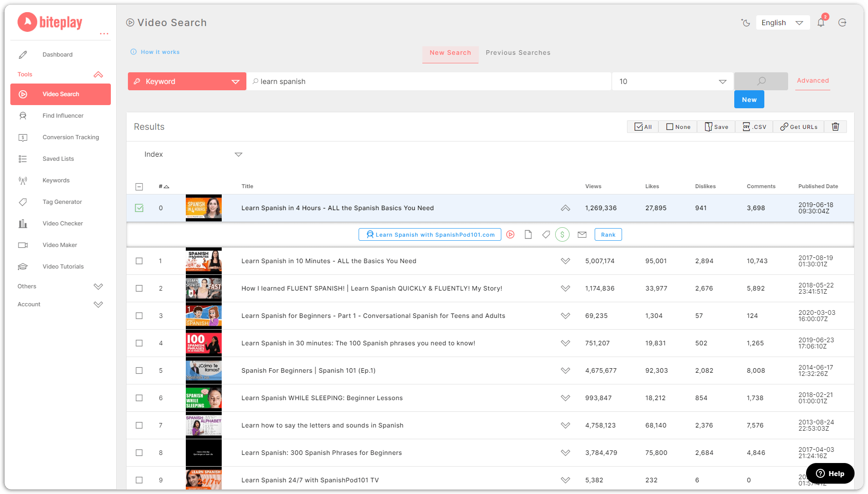Image resolution: width=868 pixels, height=494 pixels.
Task: Uncheck the first result's checkbox
Action: click(139, 208)
